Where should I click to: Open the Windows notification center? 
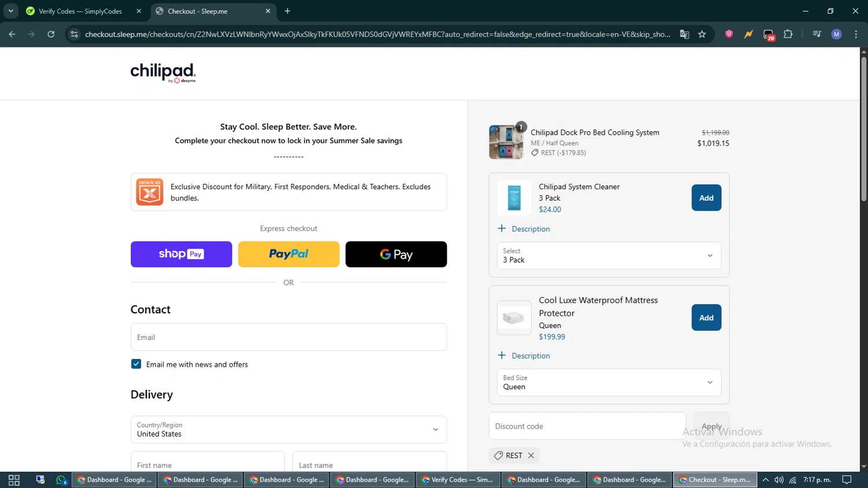pos(847,480)
